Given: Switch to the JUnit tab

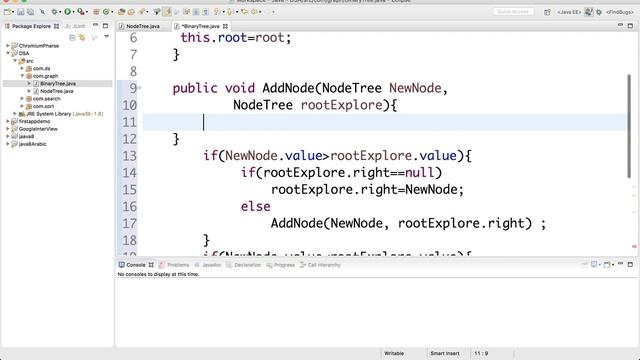Looking at the screenshot, I should click(x=76, y=26).
